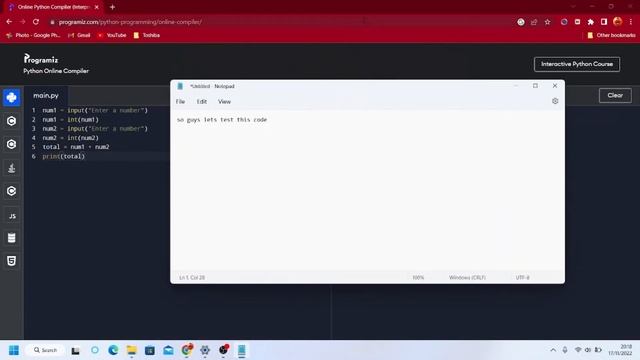
Task: Click into the Notepad text area
Action: pyautogui.click(x=367, y=190)
